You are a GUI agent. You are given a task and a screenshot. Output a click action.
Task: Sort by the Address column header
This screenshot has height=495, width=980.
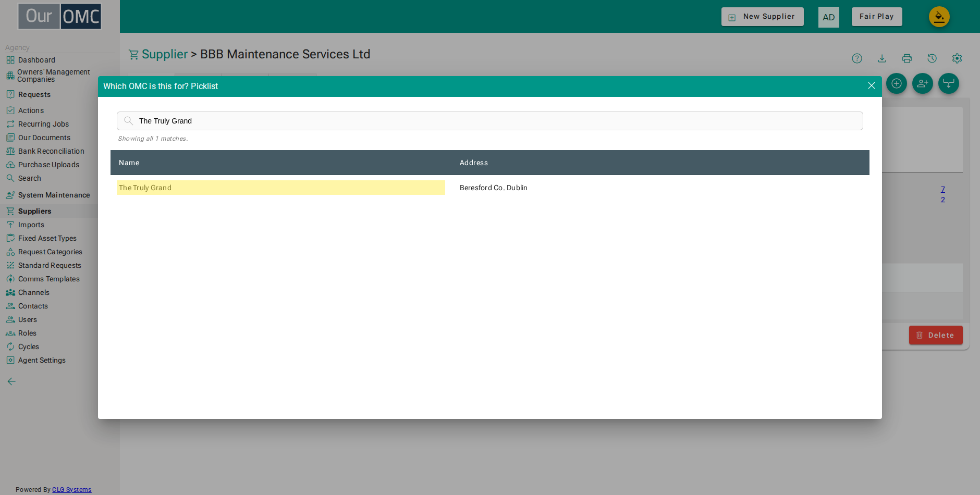473,163
